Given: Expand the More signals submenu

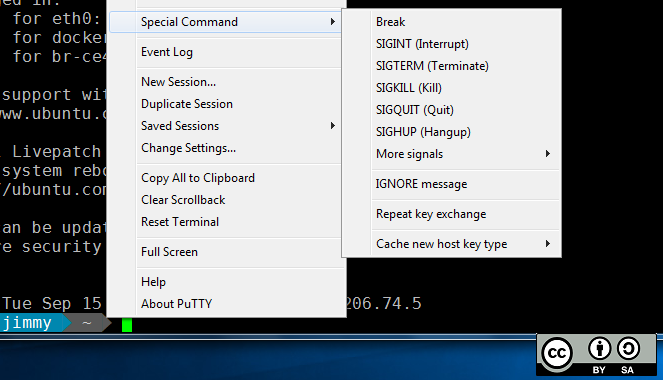Looking at the screenshot, I should (452, 154).
